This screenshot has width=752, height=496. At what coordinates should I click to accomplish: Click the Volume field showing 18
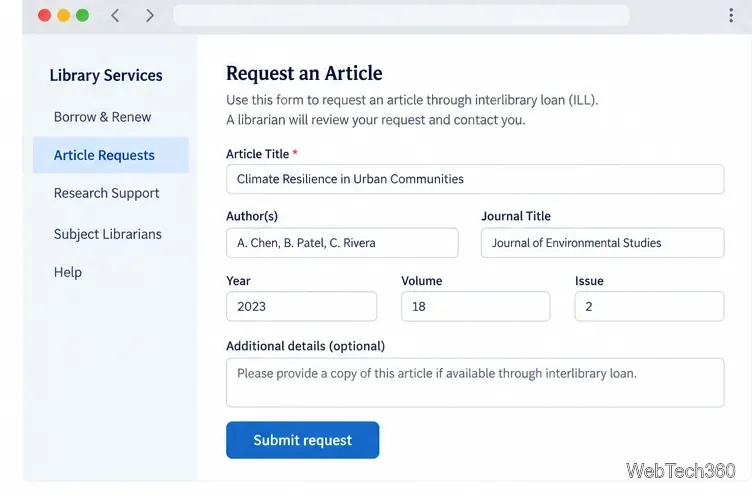click(x=475, y=306)
